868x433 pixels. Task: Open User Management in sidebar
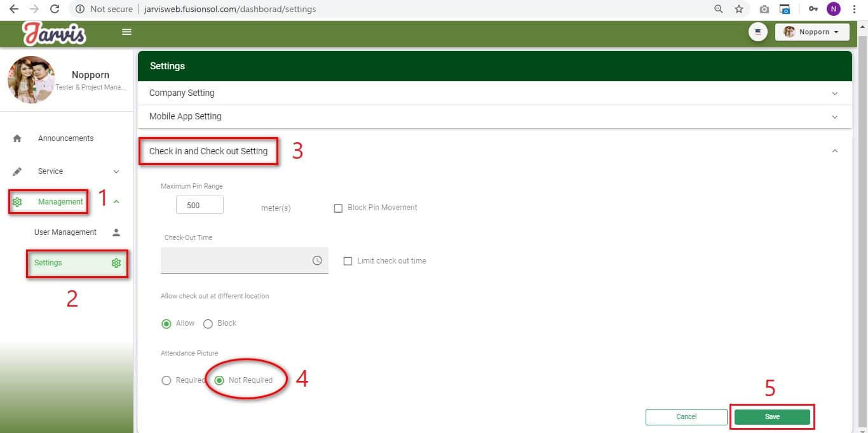(65, 232)
